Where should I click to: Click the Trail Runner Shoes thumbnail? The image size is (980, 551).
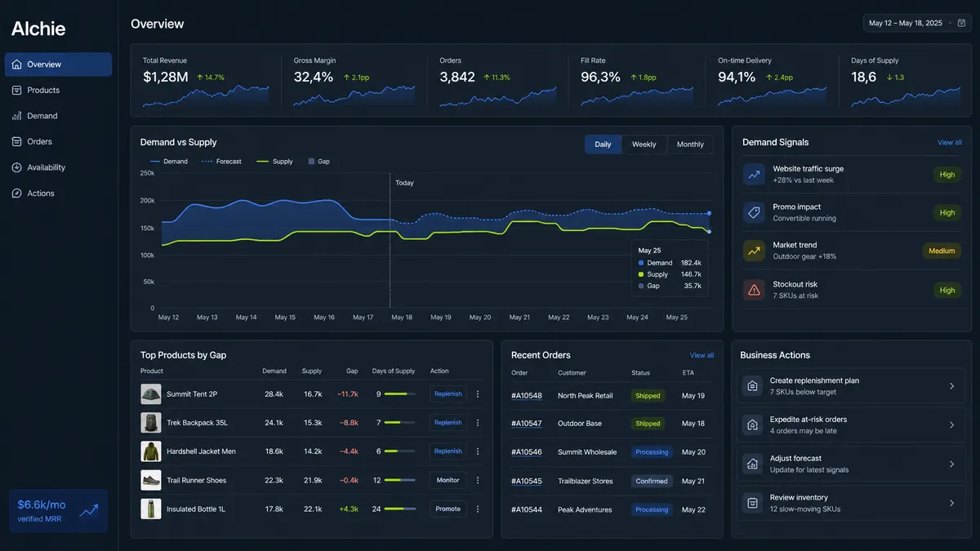point(151,480)
